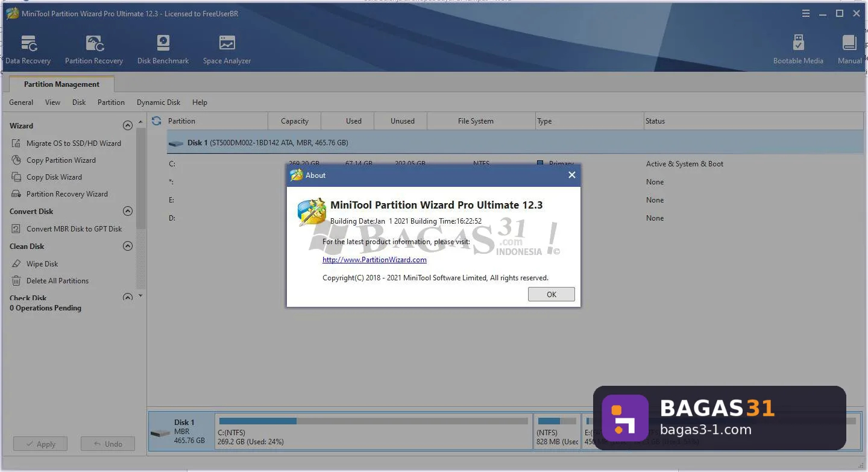Select the D: partition row
Screen dimensions: 868x472
515,218
